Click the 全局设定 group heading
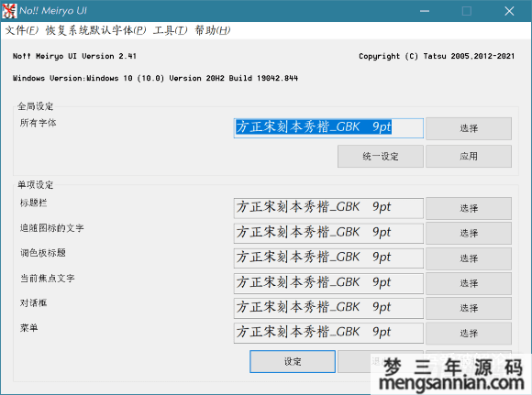Viewport: 532px width, 395px height. click(35, 106)
